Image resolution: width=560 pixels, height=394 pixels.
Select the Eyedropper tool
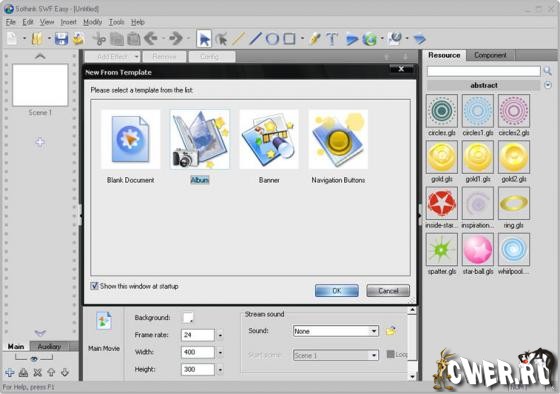315,39
